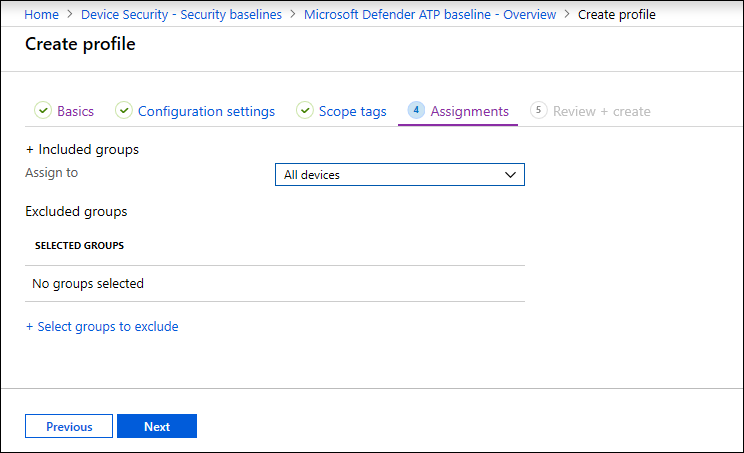Select the Assignments tab
The width and height of the screenshot is (744, 453).
pos(469,111)
